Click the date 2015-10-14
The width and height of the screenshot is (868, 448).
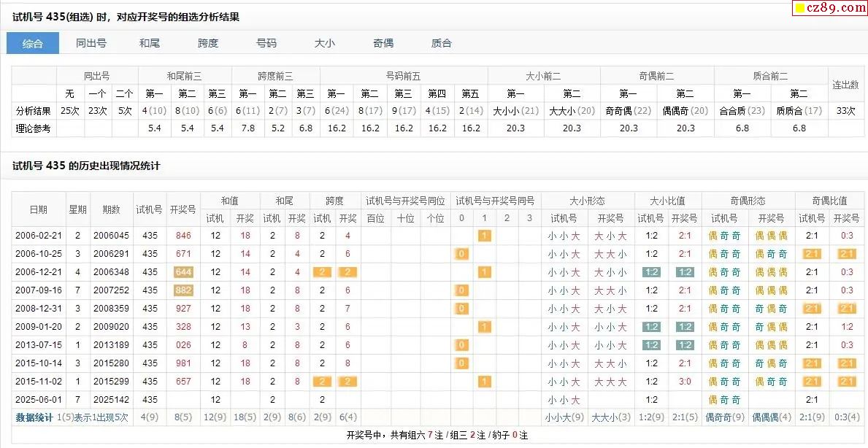[x=39, y=363]
